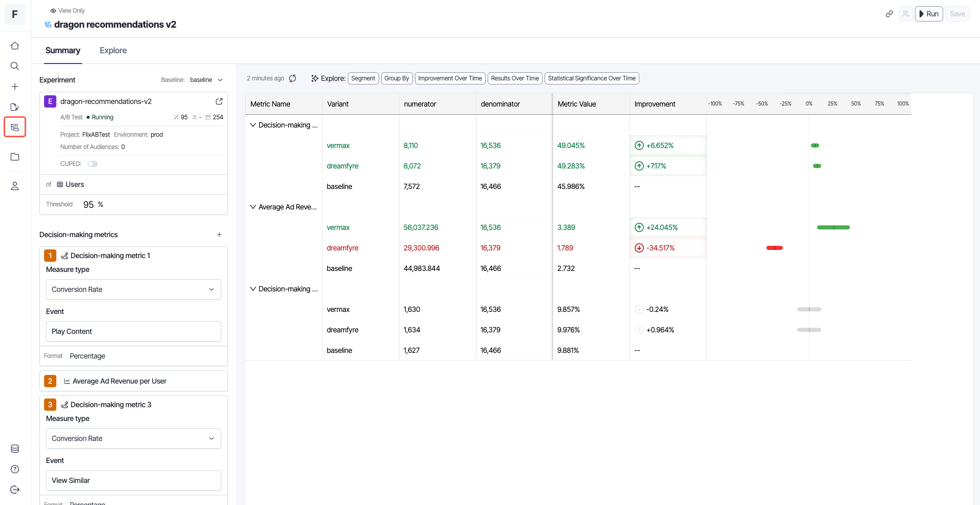980x505 pixels.
Task: Click the 56,037.236 numerator cell
Action: tap(437, 227)
